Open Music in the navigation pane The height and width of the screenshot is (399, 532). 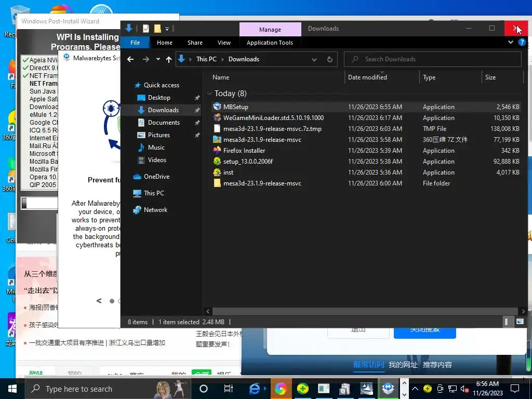[156, 148]
